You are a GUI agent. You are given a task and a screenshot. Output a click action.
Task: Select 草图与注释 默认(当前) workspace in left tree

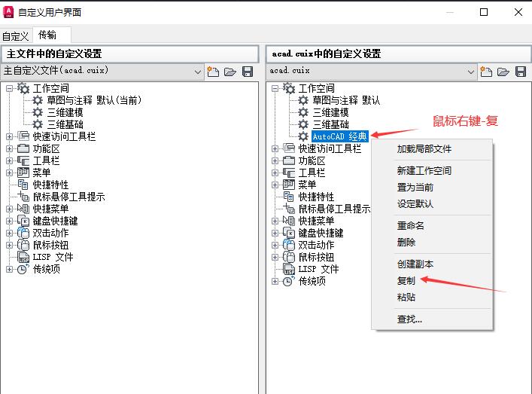coord(94,100)
